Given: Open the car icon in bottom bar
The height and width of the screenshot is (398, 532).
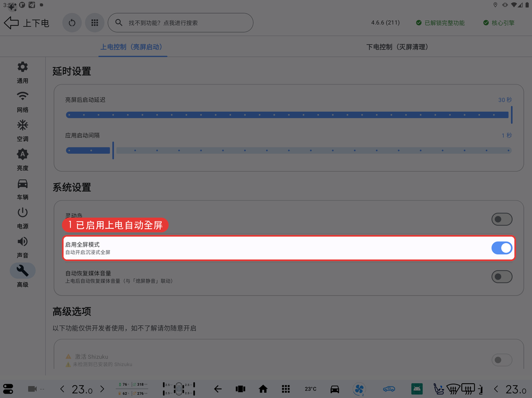Looking at the screenshot, I should tap(335, 389).
